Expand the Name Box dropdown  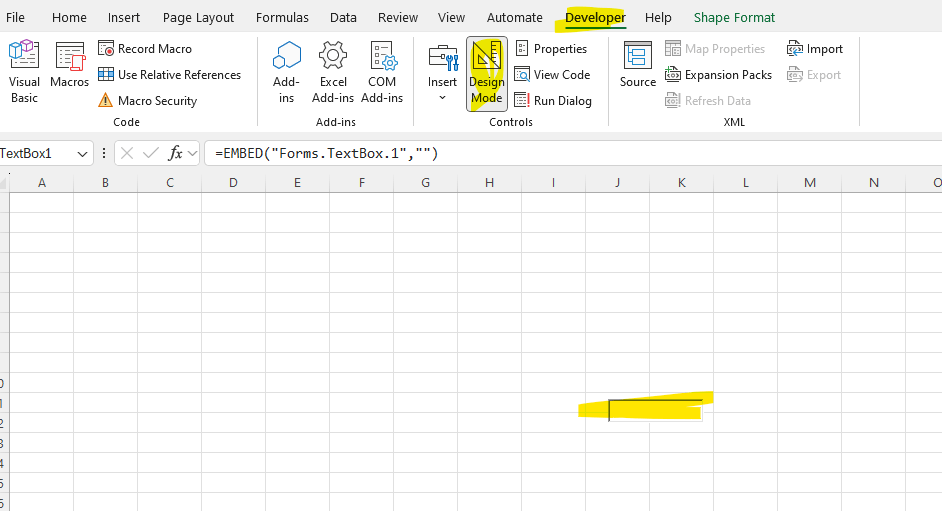click(82, 154)
